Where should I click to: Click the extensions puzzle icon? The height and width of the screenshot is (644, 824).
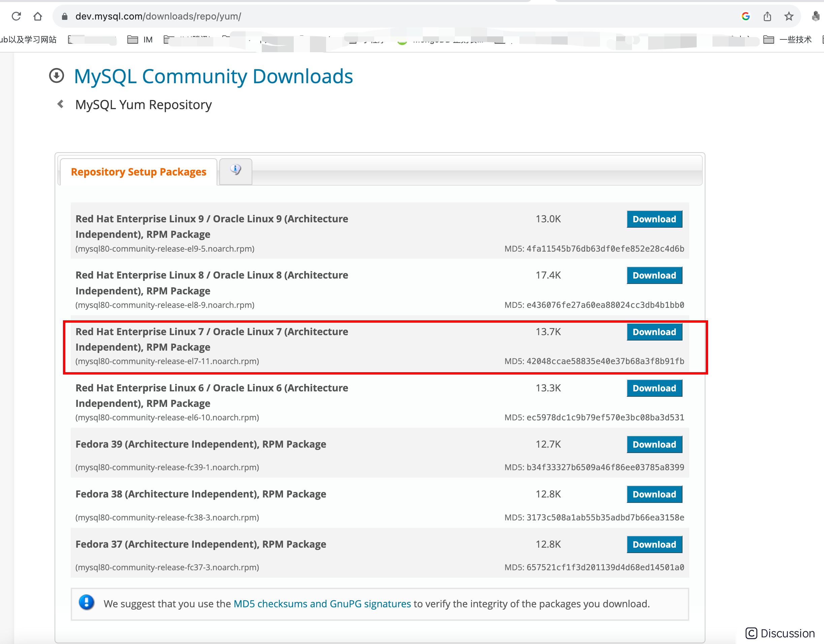point(816,16)
